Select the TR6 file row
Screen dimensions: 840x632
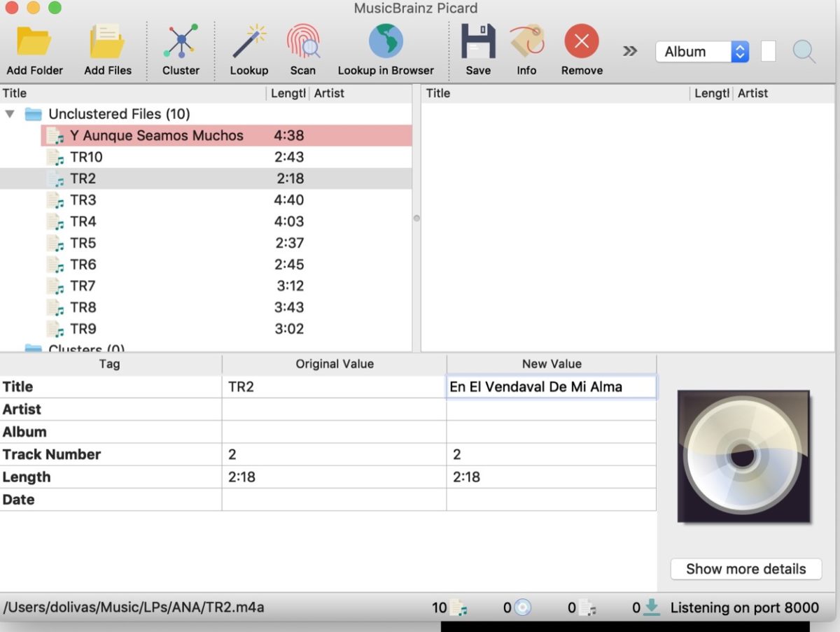206,265
